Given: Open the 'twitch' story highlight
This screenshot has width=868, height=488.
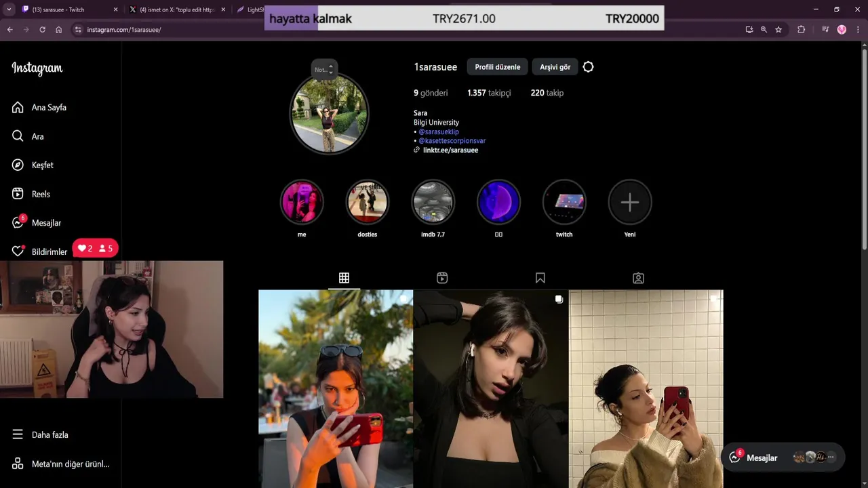Looking at the screenshot, I should pos(564,202).
